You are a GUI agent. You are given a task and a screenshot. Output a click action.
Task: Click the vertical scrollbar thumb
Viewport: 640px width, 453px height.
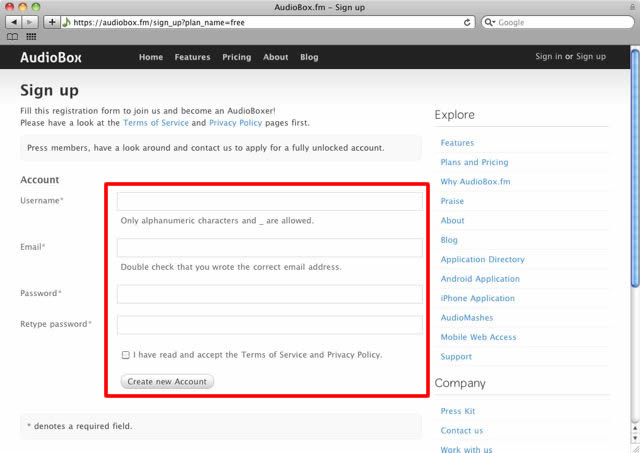click(x=635, y=168)
